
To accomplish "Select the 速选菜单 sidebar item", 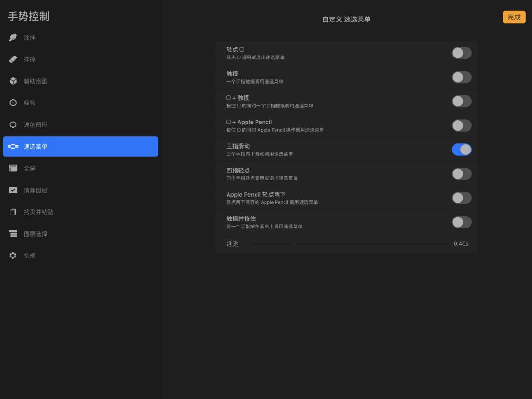I will pos(80,146).
